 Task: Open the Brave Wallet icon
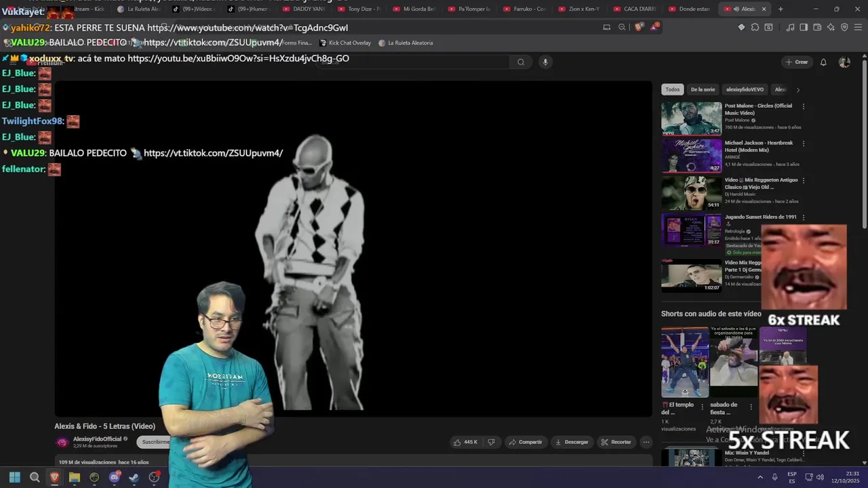817,27
